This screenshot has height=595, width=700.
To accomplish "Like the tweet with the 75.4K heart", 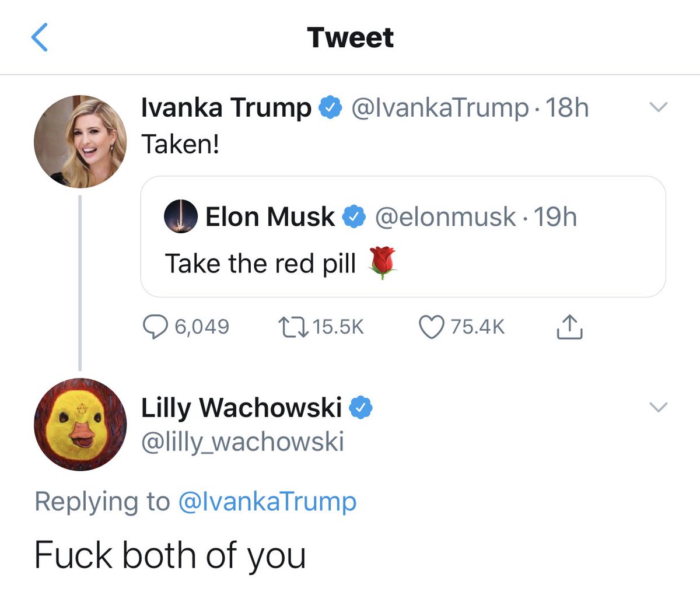I will click(432, 327).
